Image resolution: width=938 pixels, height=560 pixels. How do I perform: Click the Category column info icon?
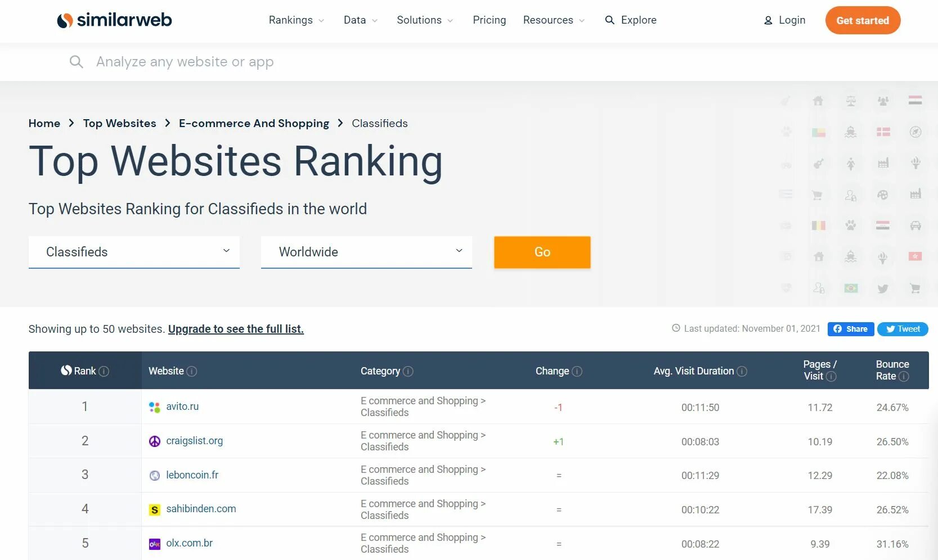tap(408, 371)
